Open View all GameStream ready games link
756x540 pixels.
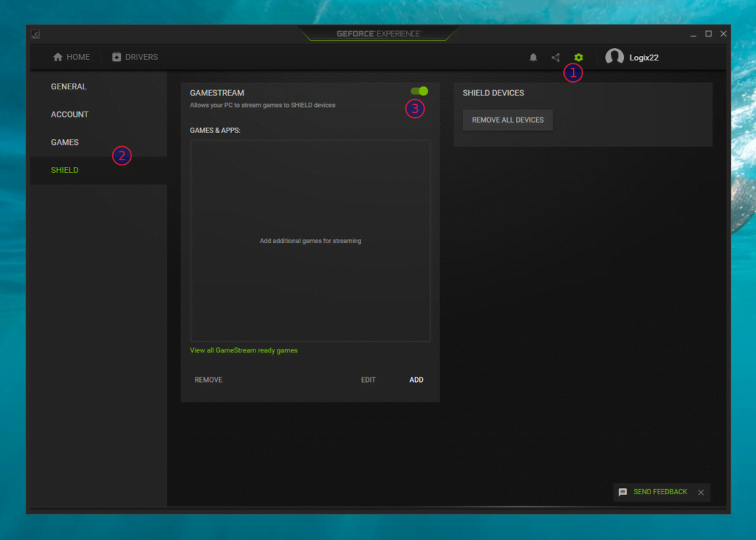(x=244, y=350)
